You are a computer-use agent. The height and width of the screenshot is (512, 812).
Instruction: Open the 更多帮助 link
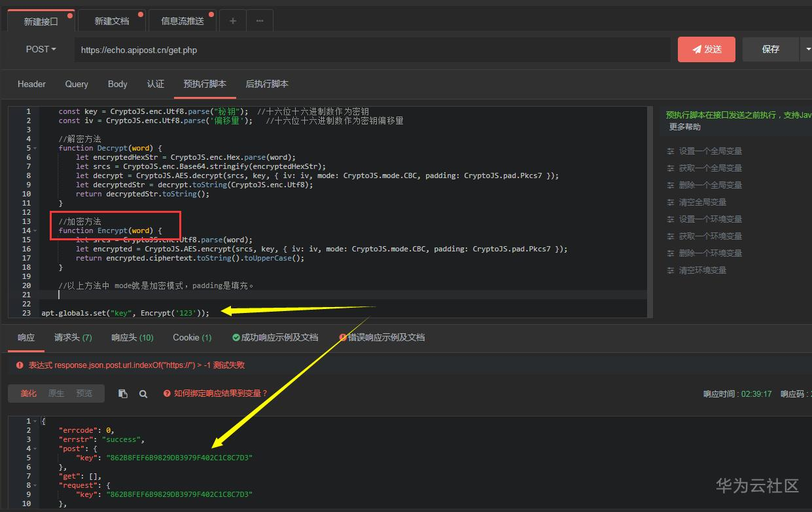(x=684, y=127)
